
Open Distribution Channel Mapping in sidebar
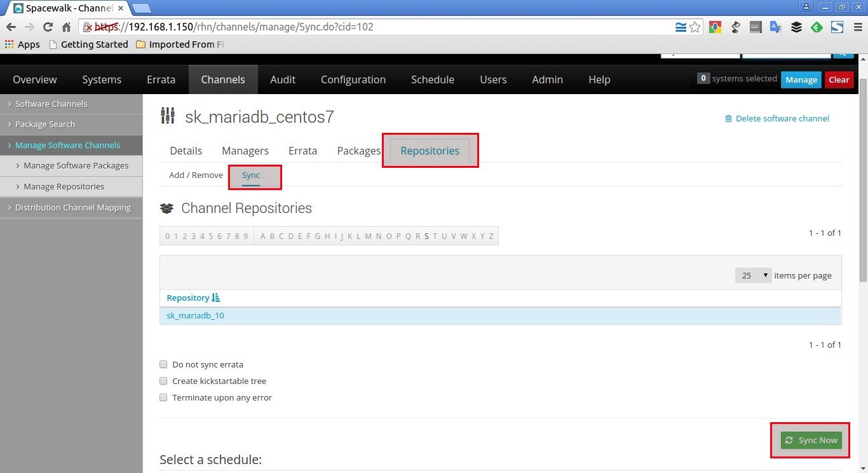pos(73,207)
